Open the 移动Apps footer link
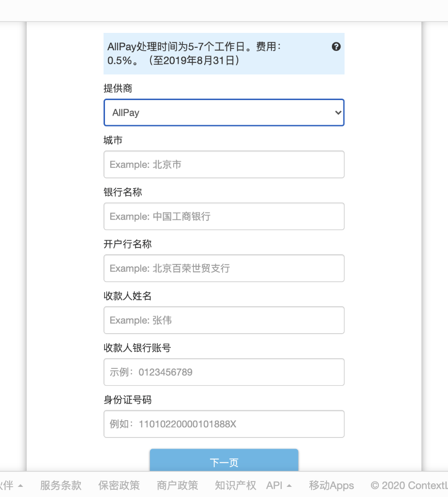This screenshot has height=497, width=448. [331, 485]
